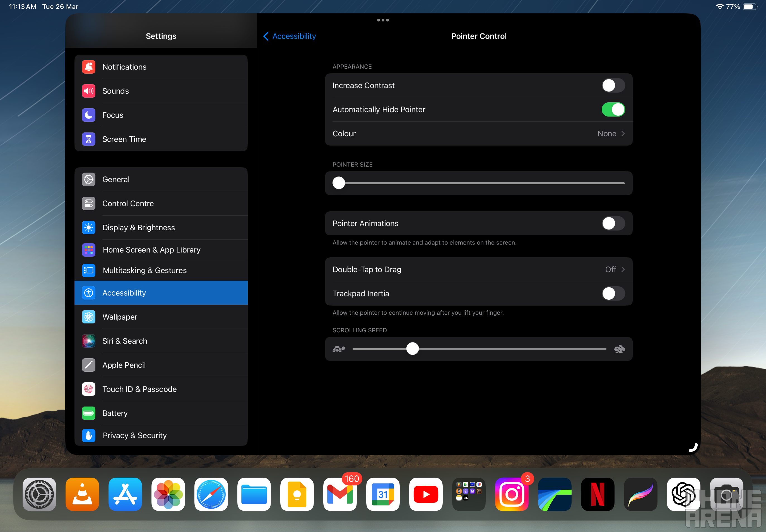This screenshot has width=766, height=532.
Task: Open Double-Tap to Drag options
Action: [x=479, y=269]
